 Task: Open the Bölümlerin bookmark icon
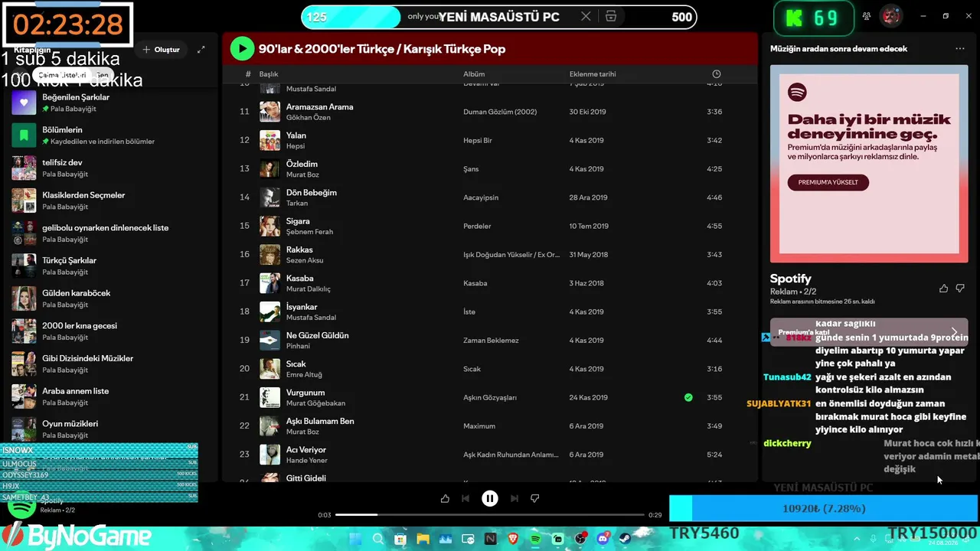coord(24,135)
